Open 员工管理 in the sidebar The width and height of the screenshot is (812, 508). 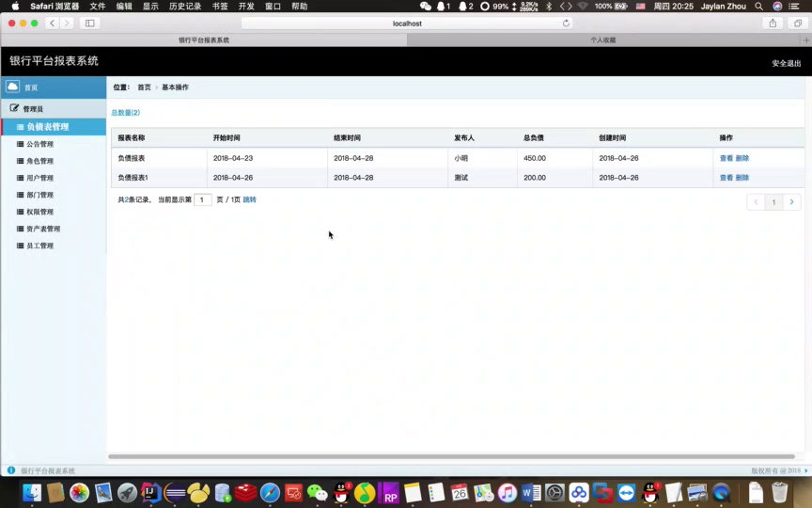(39, 246)
